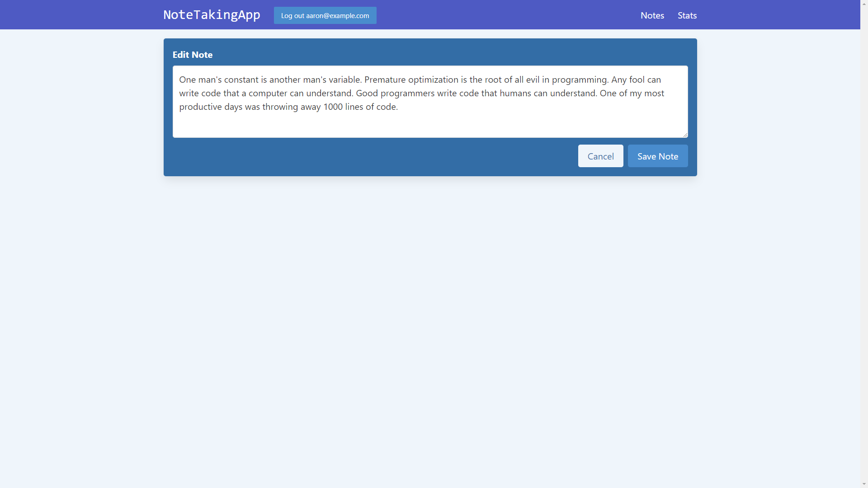Click the word "programmers" in the note
Screen dimensions: 868x488
pyautogui.click(x=407, y=94)
